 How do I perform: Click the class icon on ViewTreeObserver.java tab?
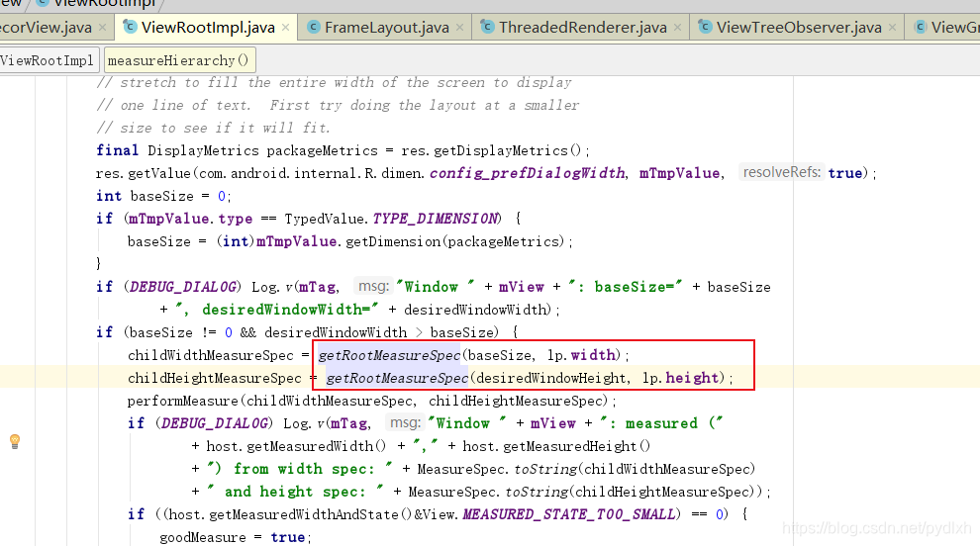705,27
